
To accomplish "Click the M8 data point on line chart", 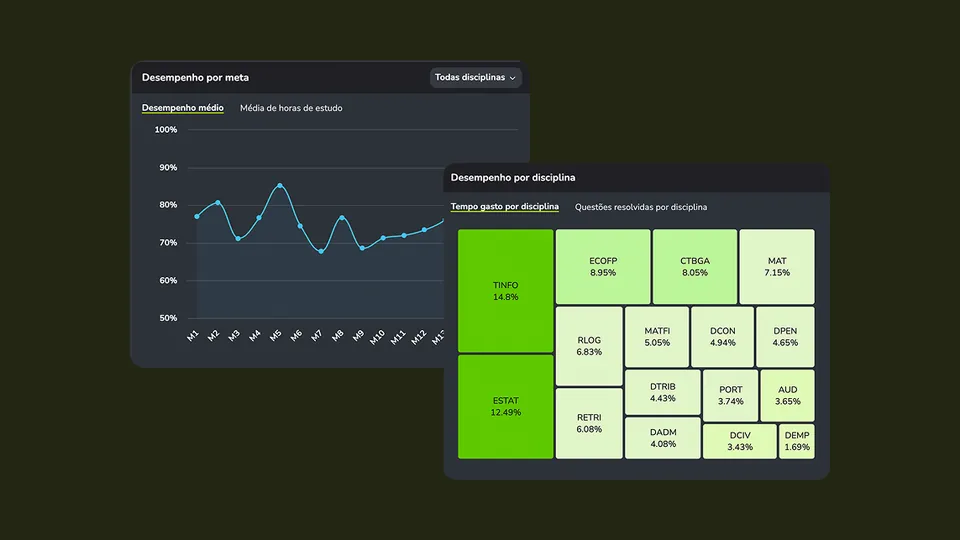I will 342,218.
